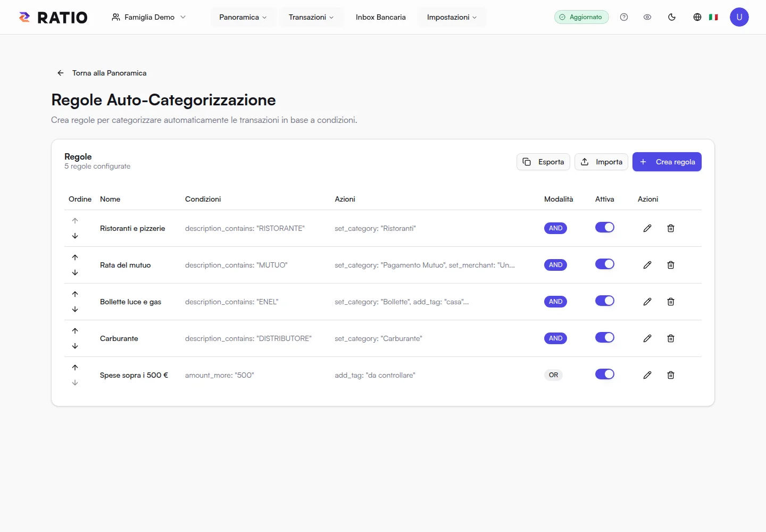Click the Aggiornato status badge
766x532 pixels.
[x=581, y=17]
